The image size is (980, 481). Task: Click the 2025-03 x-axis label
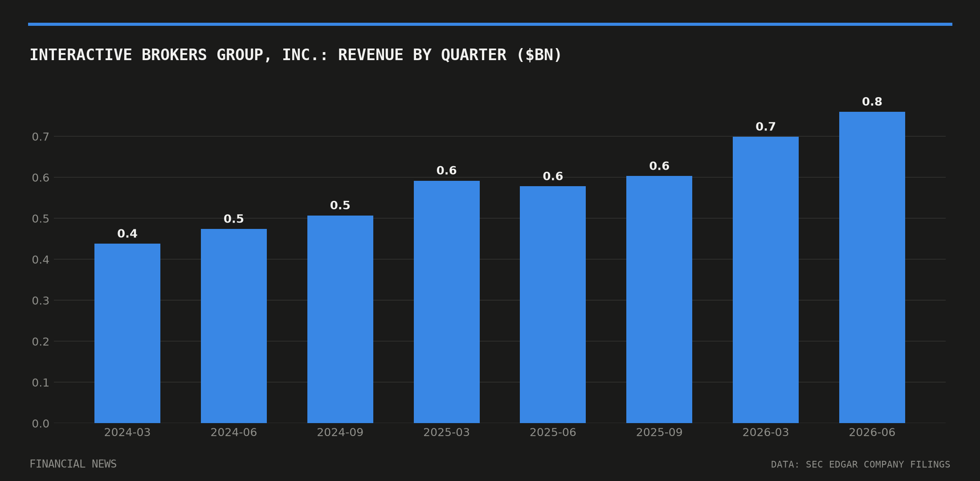(x=447, y=432)
